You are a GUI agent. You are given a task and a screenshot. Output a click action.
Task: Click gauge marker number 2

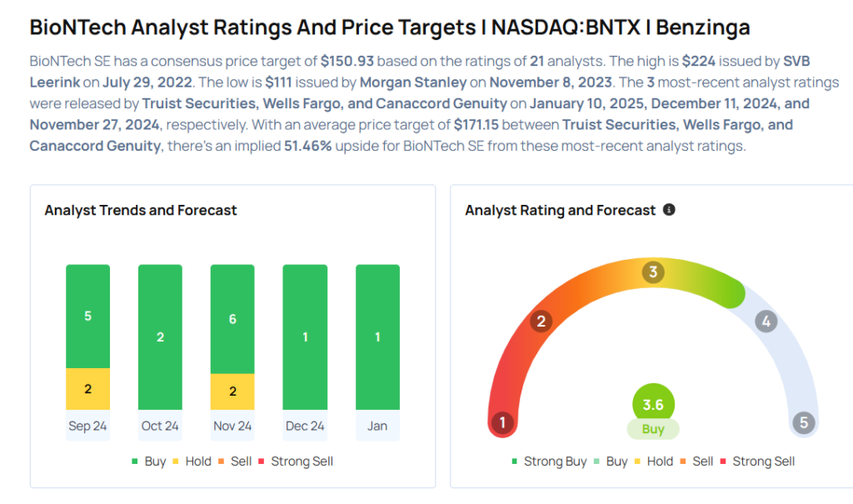click(x=541, y=322)
